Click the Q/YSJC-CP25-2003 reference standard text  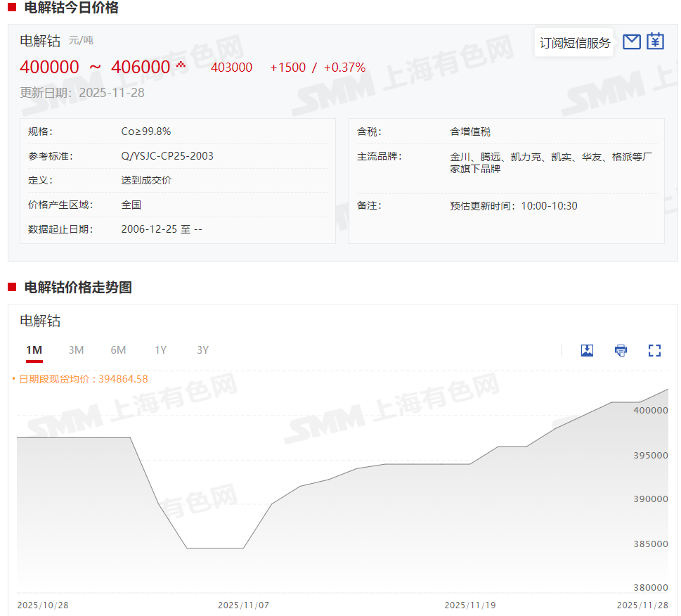167,156
